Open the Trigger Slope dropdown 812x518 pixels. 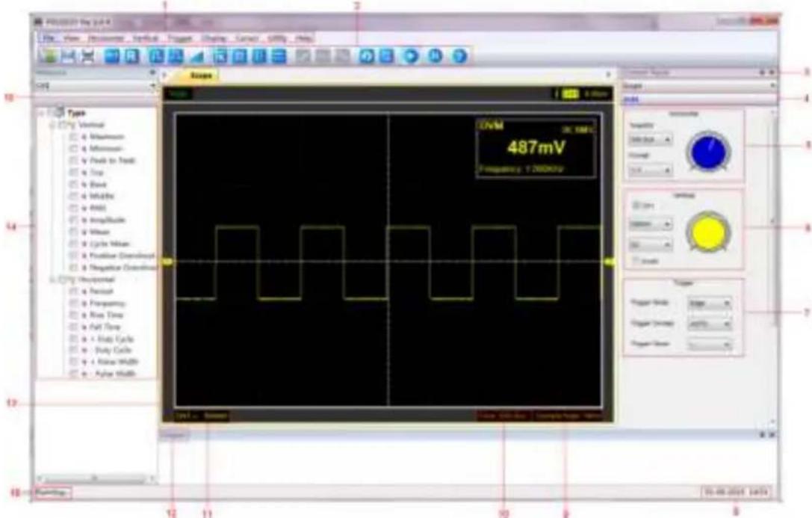point(709,345)
